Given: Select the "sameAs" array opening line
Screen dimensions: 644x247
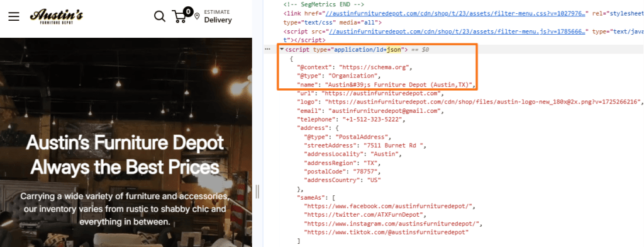Looking at the screenshot, I should click(316, 198).
